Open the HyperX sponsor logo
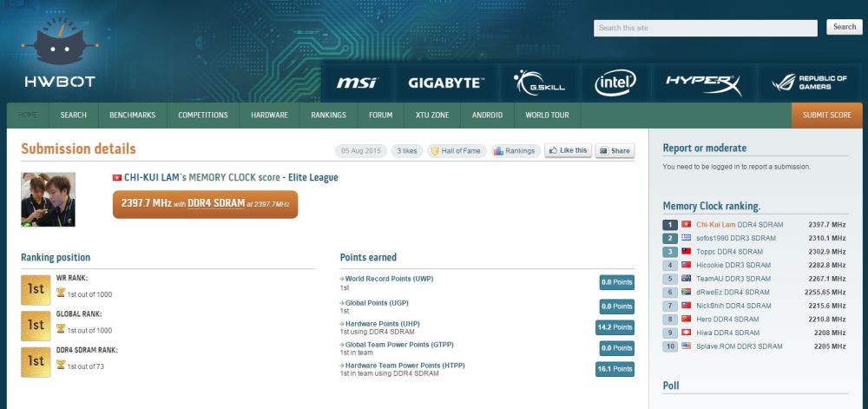Image resolution: width=868 pixels, height=409 pixels. (703, 82)
